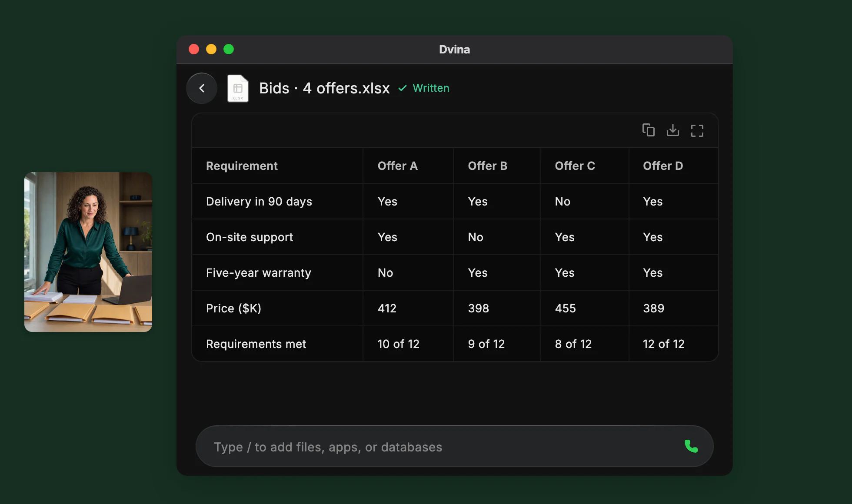Click the yellow minimize window button
This screenshot has height=504, width=852.
211,49
